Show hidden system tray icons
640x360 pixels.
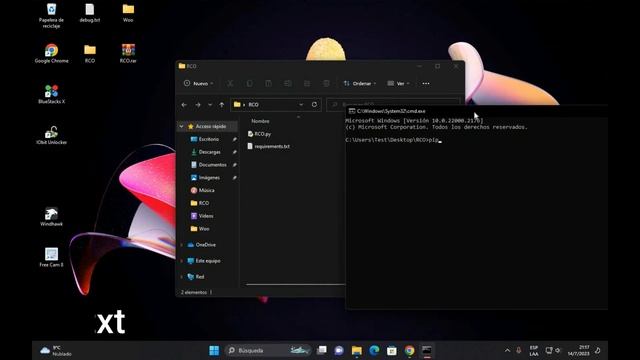507,350
